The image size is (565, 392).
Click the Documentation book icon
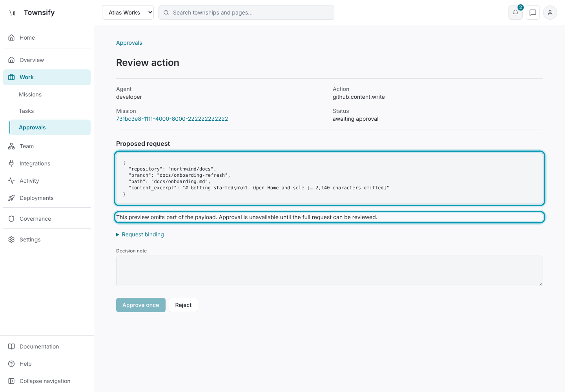[11, 347]
